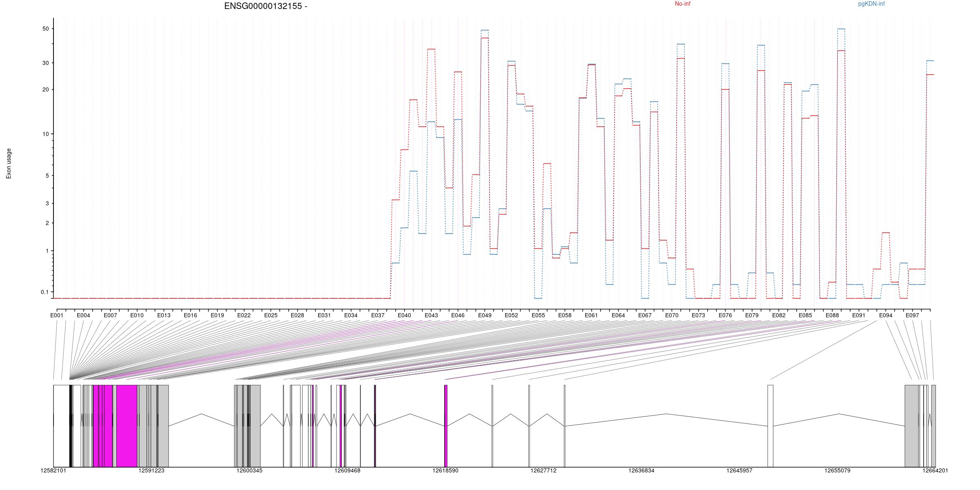
Task: Click exon label E097
Action: coord(912,315)
